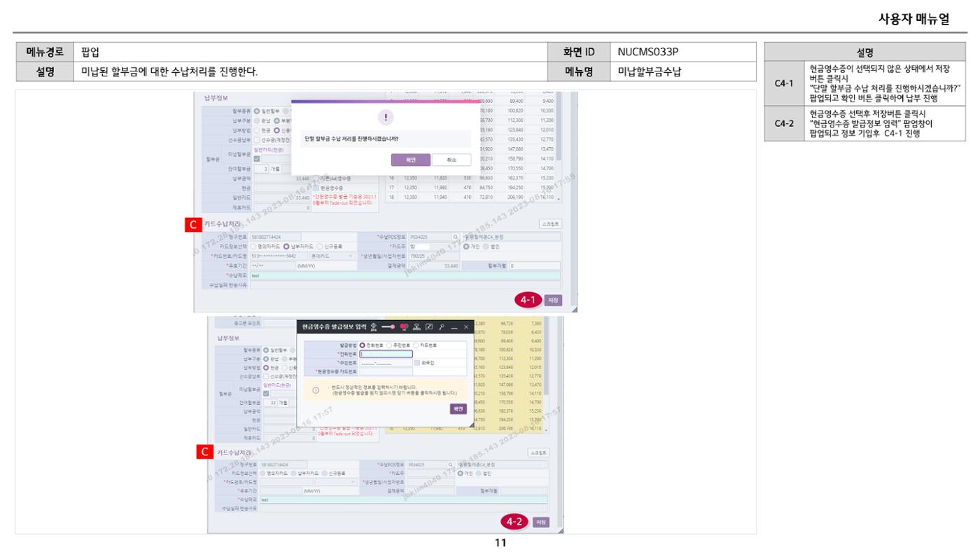Select the 주민번호 radio for 발급방법

coord(389,345)
